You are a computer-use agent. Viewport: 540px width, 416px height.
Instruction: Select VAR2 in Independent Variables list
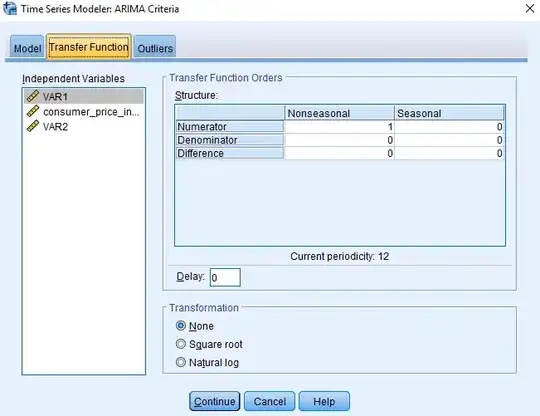[x=84, y=126]
